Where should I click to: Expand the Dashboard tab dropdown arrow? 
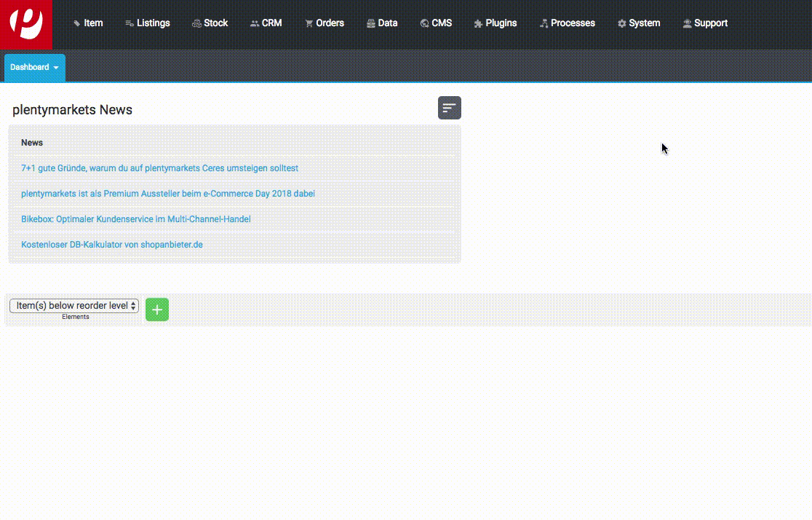point(56,68)
